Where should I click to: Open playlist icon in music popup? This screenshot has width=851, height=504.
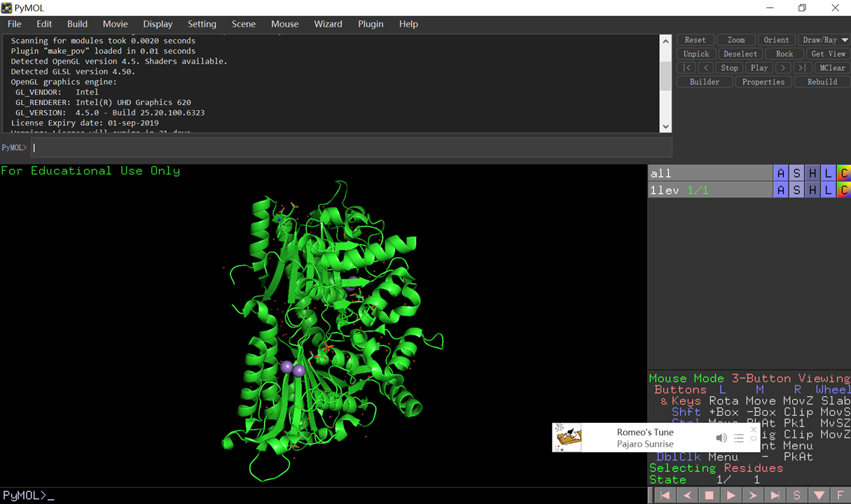point(739,438)
